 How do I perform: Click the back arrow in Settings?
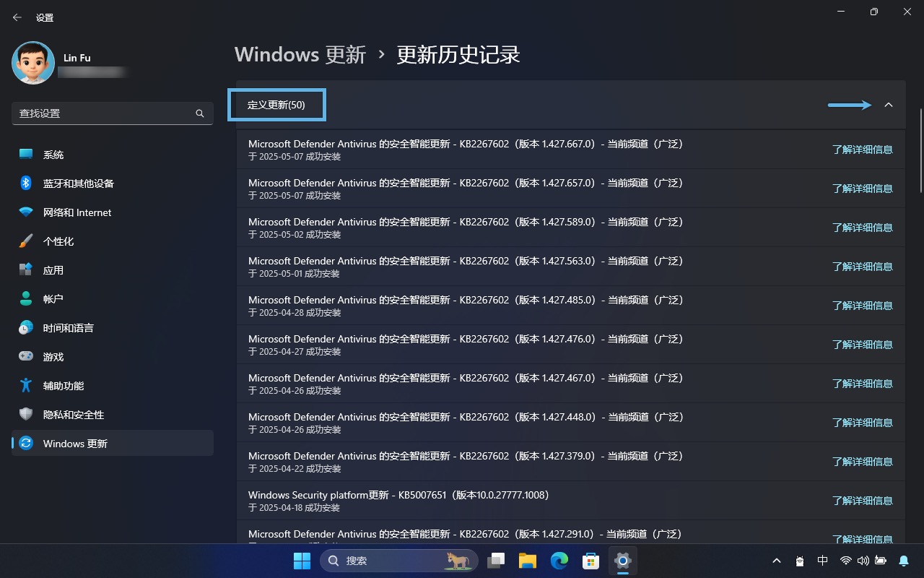click(17, 17)
